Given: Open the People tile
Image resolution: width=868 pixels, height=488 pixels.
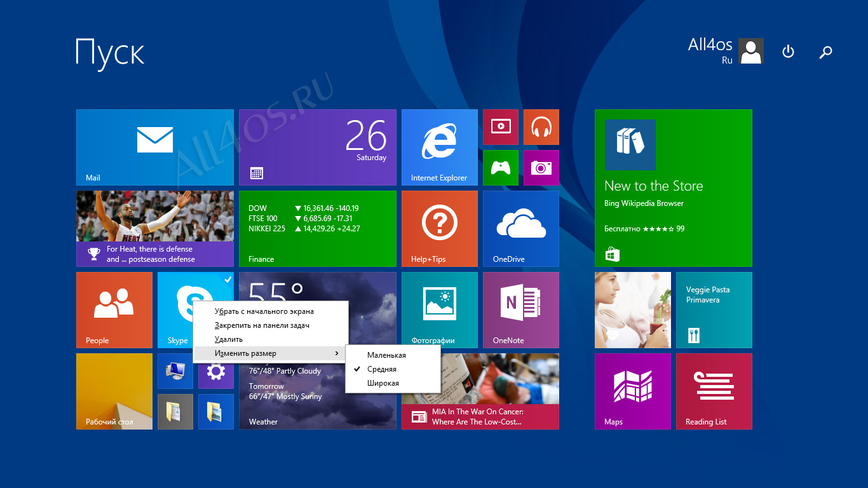Looking at the screenshot, I should click(114, 310).
